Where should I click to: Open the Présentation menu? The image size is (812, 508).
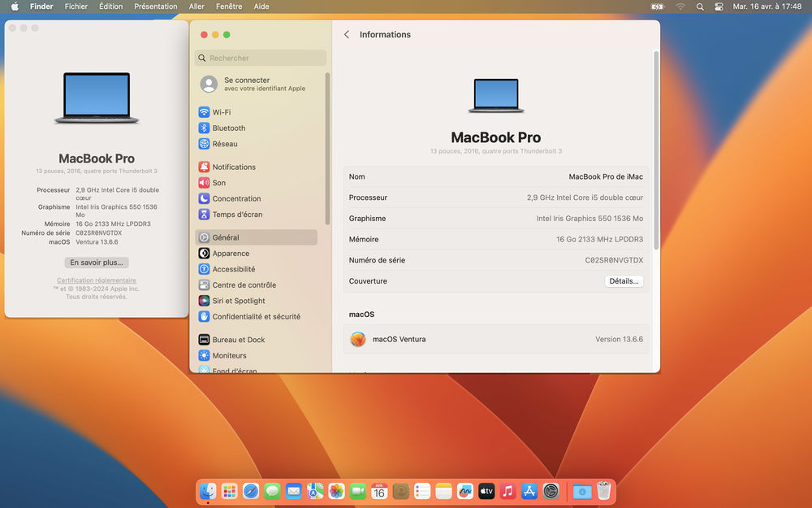click(155, 7)
